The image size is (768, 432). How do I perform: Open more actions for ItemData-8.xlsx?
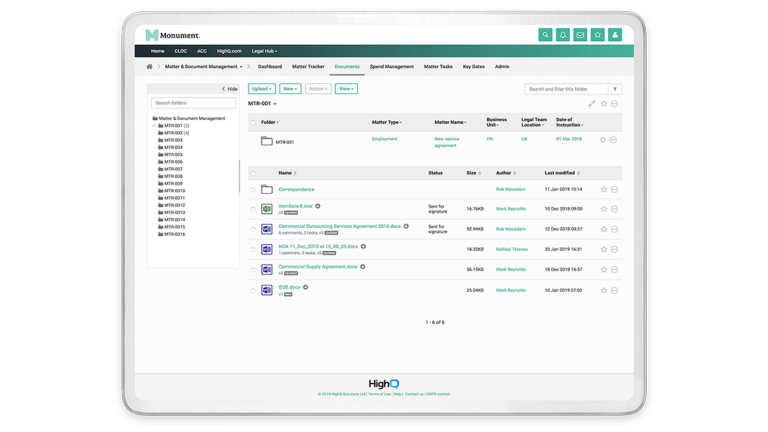(x=615, y=209)
